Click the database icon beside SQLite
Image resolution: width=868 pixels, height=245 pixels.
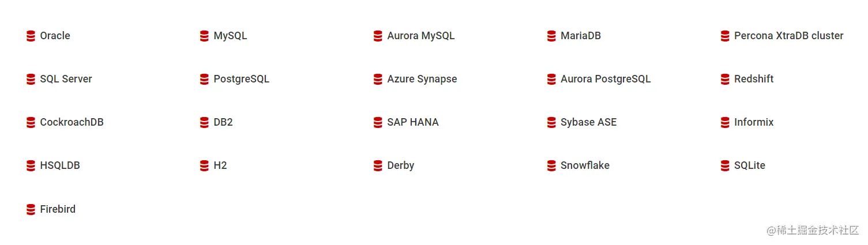click(725, 166)
